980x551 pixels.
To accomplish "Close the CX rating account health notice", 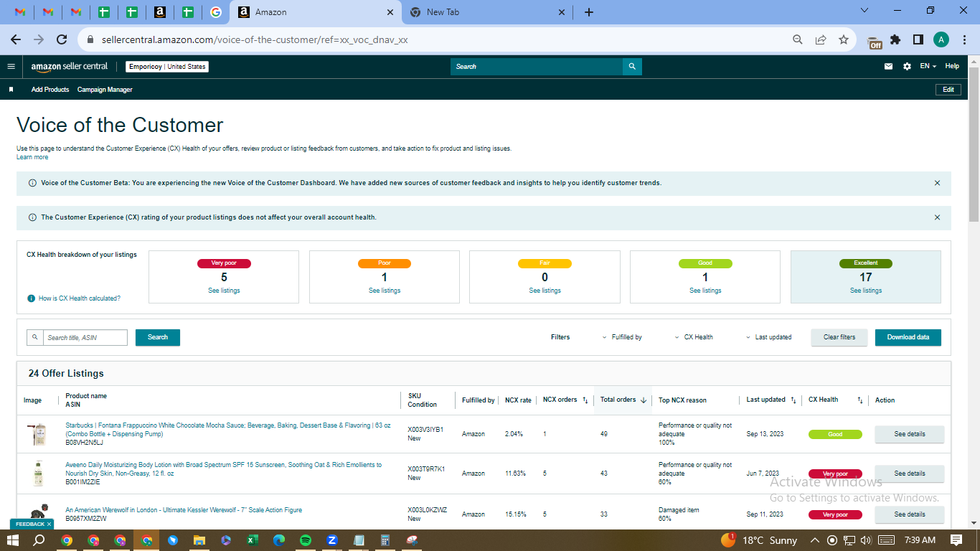I will (x=937, y=217).
